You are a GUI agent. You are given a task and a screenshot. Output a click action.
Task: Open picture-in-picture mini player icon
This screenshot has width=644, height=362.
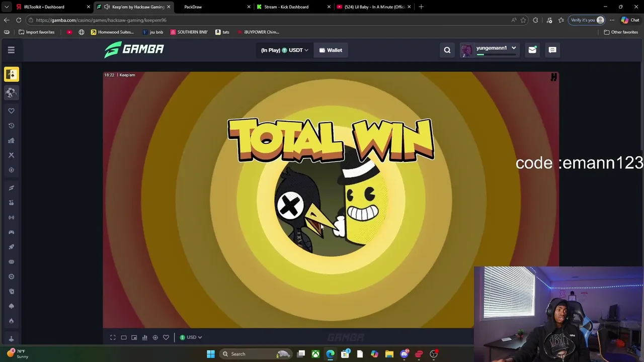coord(134,337)
